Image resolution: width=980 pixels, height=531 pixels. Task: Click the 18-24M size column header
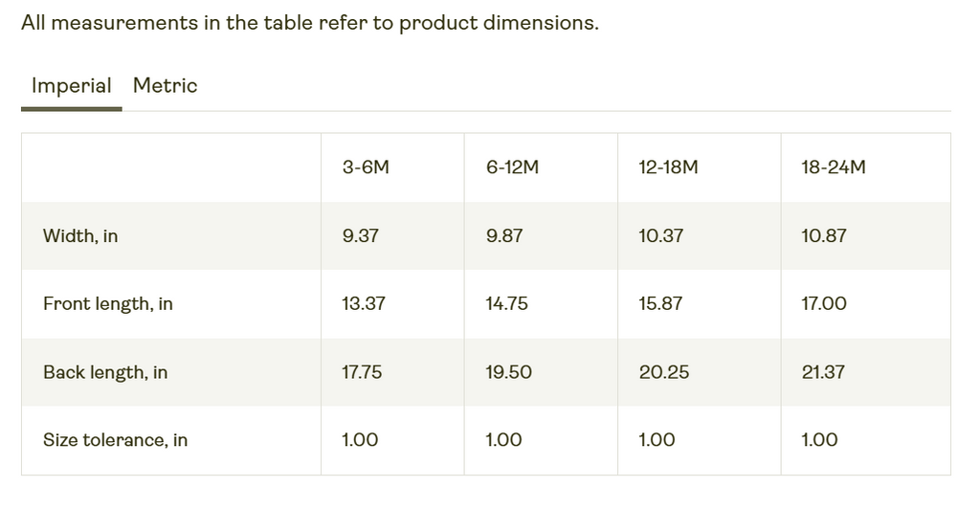[833, 167]
